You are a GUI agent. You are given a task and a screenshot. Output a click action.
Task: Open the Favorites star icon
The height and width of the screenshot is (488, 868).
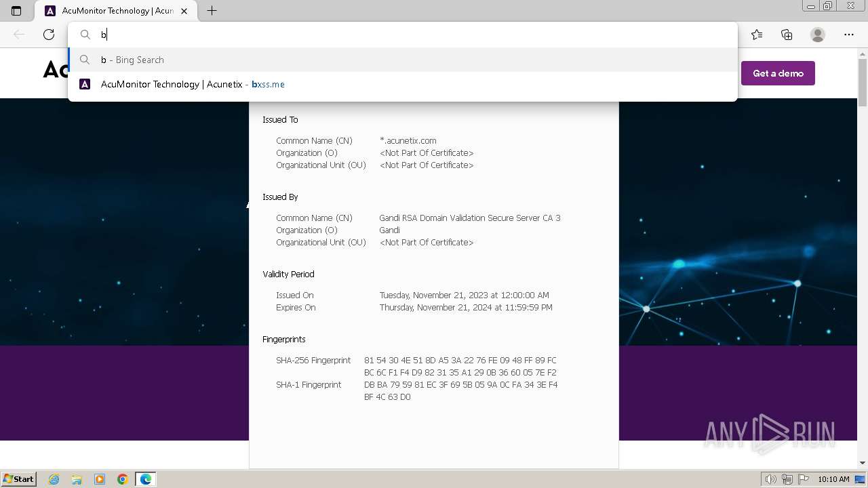757,35
